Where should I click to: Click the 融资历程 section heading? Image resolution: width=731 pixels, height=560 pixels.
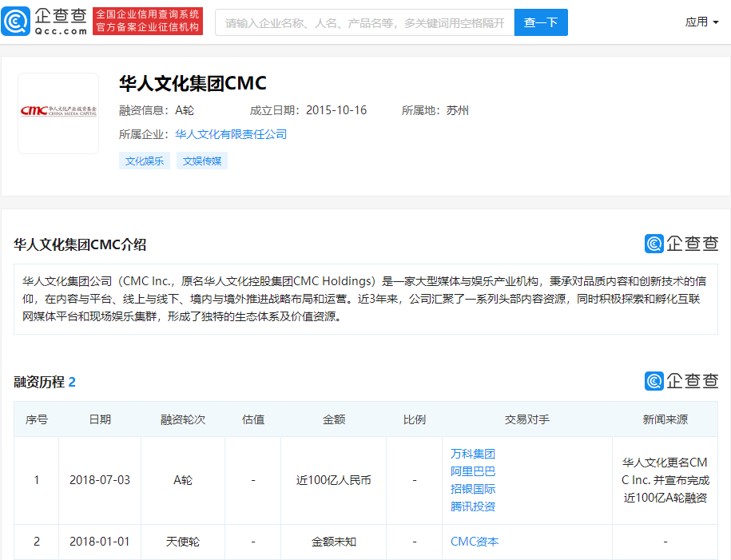tap(45, 383)
